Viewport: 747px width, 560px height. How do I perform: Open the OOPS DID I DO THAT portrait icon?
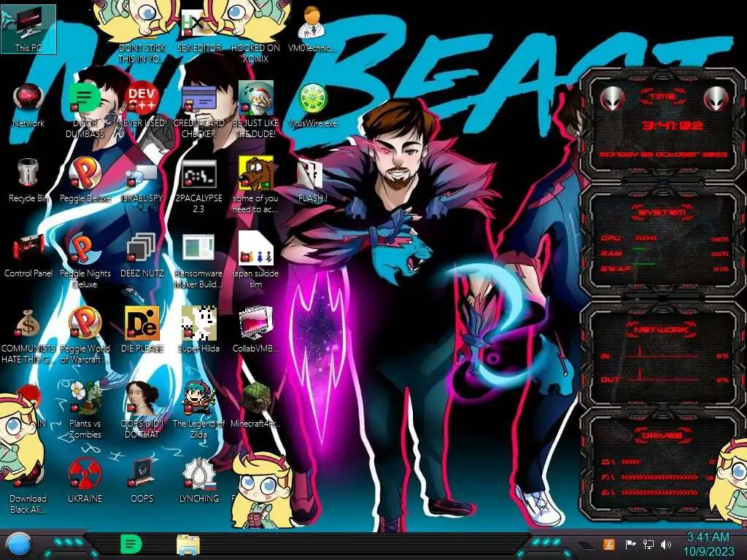(x=142, y=411)
